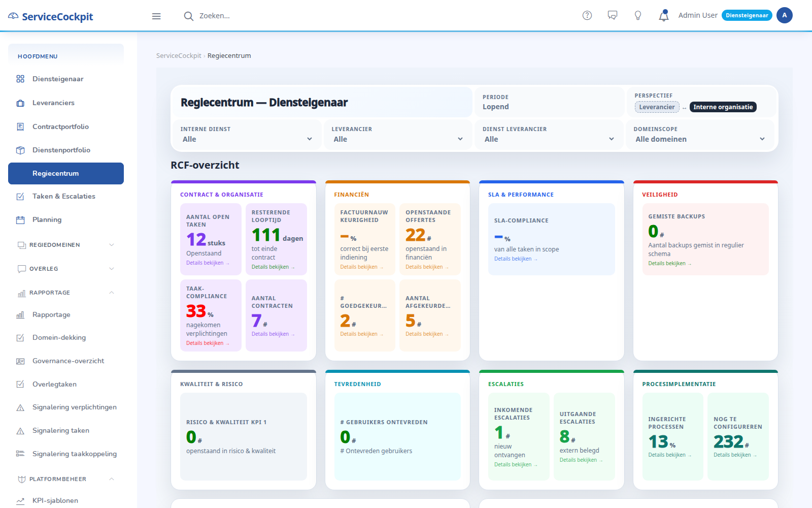
Task: Open the help question mark icon
Action: point(587,15)
